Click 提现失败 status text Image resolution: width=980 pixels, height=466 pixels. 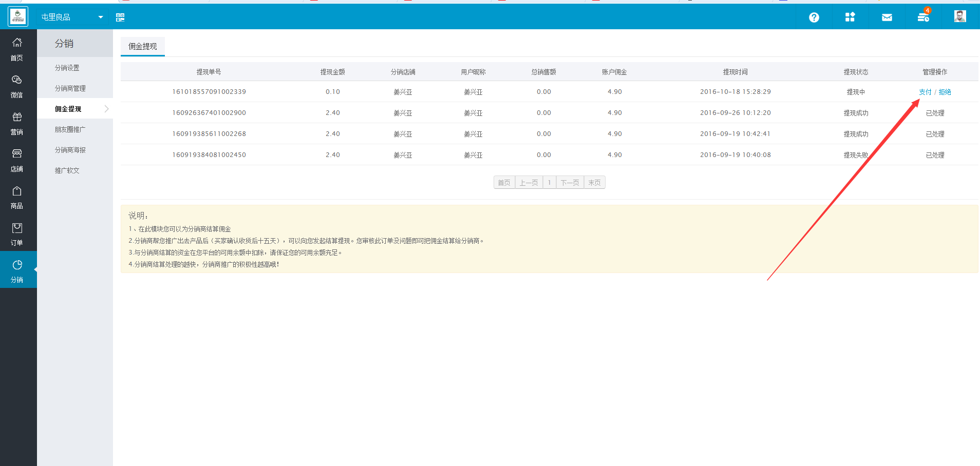click(856, 155)
